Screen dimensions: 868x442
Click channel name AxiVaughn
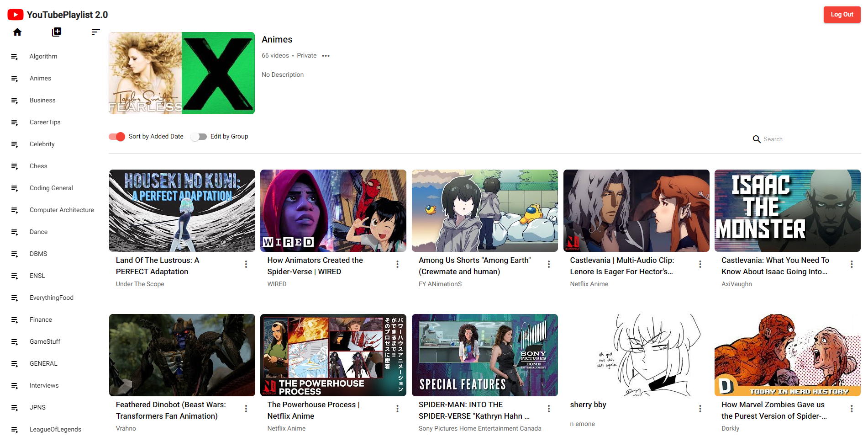tap(736, 284)
